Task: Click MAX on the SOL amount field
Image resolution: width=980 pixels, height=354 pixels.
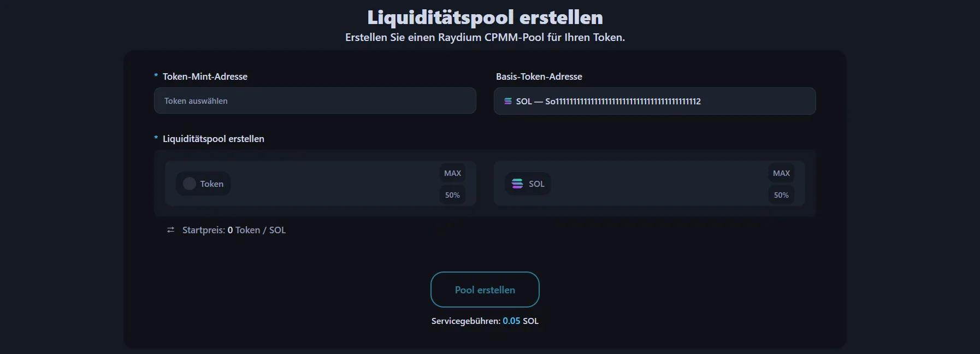Action: (x=781, y=173)
